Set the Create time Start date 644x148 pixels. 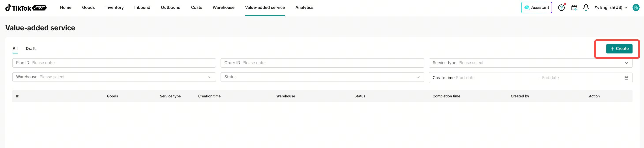point(465,78)
